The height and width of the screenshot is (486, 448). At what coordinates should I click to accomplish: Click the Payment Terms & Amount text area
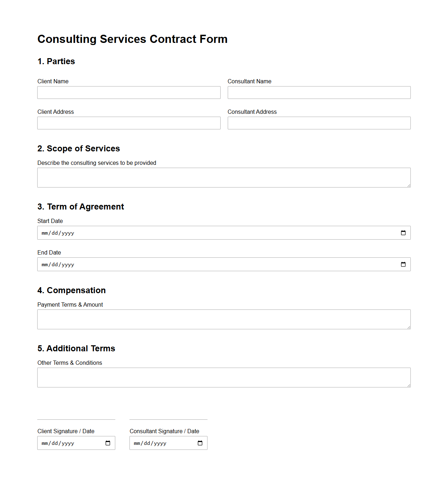[x=224, y=319]
